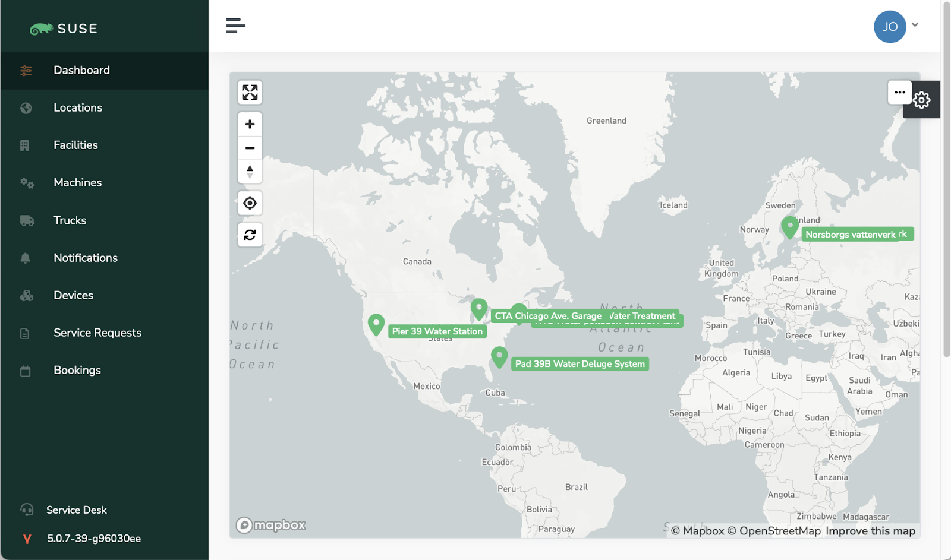Open the Service Desk link
The width and height of the screenshot is (951, 560).
77,510
